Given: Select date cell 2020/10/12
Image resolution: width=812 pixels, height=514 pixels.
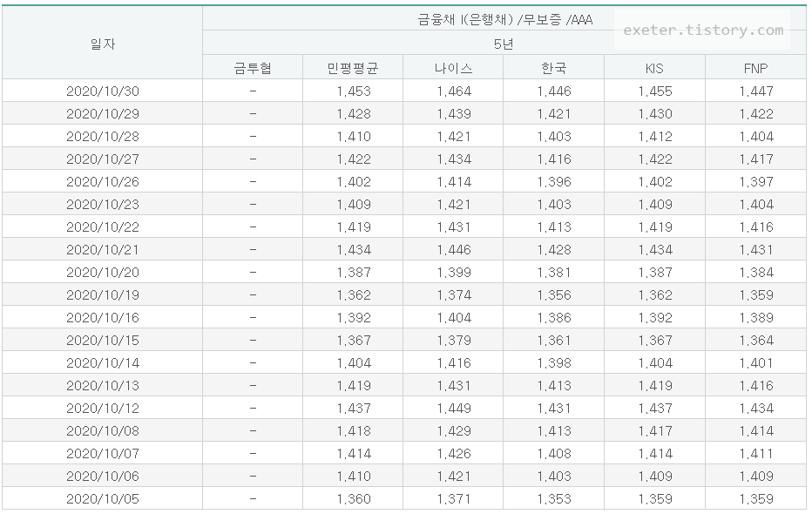Looking at the screenshot, I should [103, 409].
